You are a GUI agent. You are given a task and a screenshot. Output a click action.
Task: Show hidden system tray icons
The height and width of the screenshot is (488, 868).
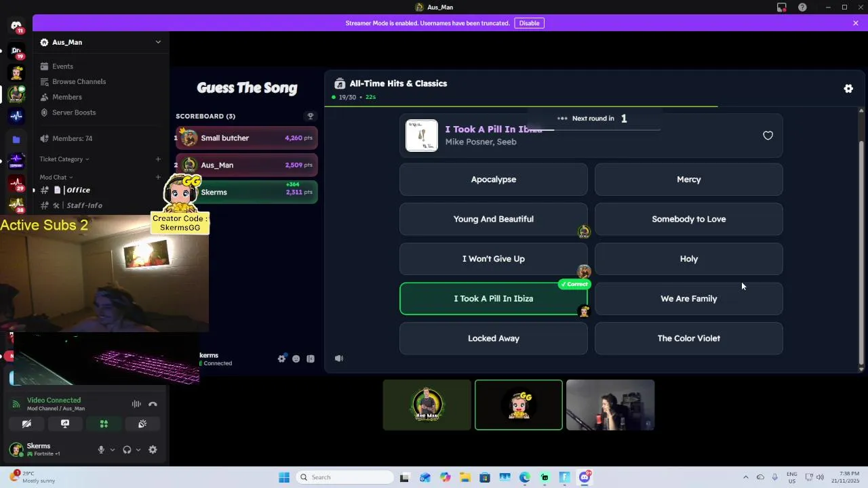click(x=745, y=477)
